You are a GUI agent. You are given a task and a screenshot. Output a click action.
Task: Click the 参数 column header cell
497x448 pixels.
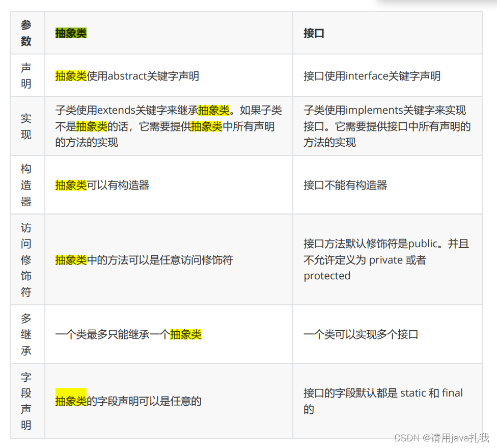pyautogui.click(x=27, y=33)
